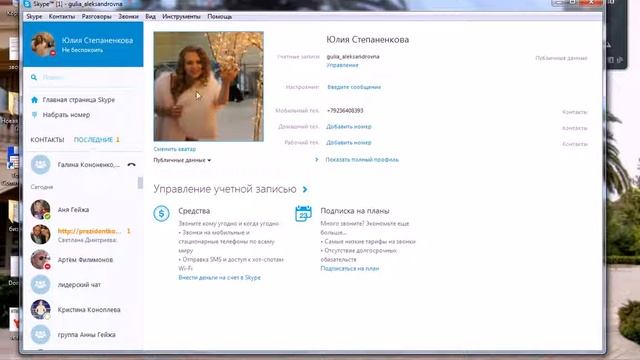Click the home icon beside Главная страница Skype
The image size is (640, 360).
34,100
